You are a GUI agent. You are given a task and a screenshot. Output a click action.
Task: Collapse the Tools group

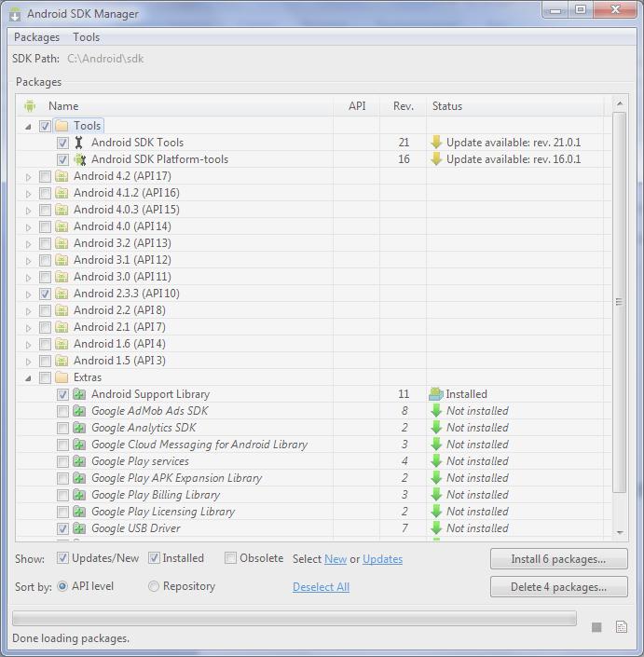[x=28, y=127]
